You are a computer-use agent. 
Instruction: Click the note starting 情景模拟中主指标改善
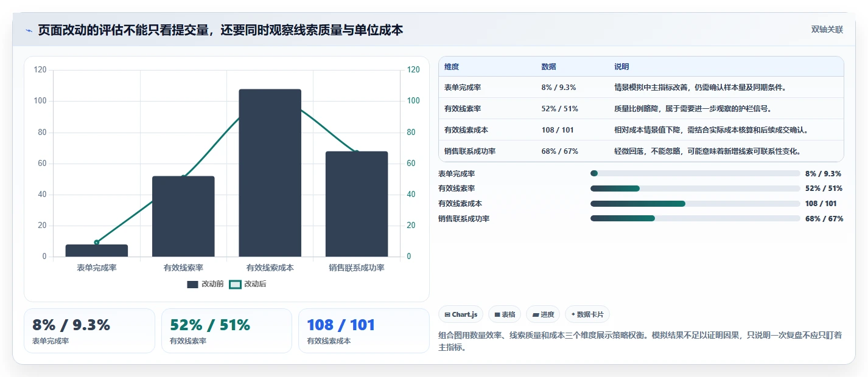click(x=701, y=88)
